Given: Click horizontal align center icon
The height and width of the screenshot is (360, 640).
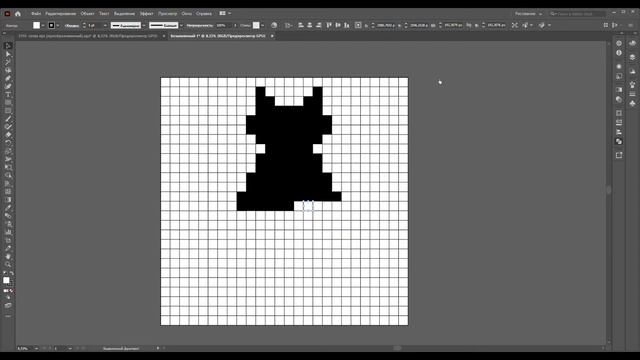Looking at the screenshot, I should point(310,25).
